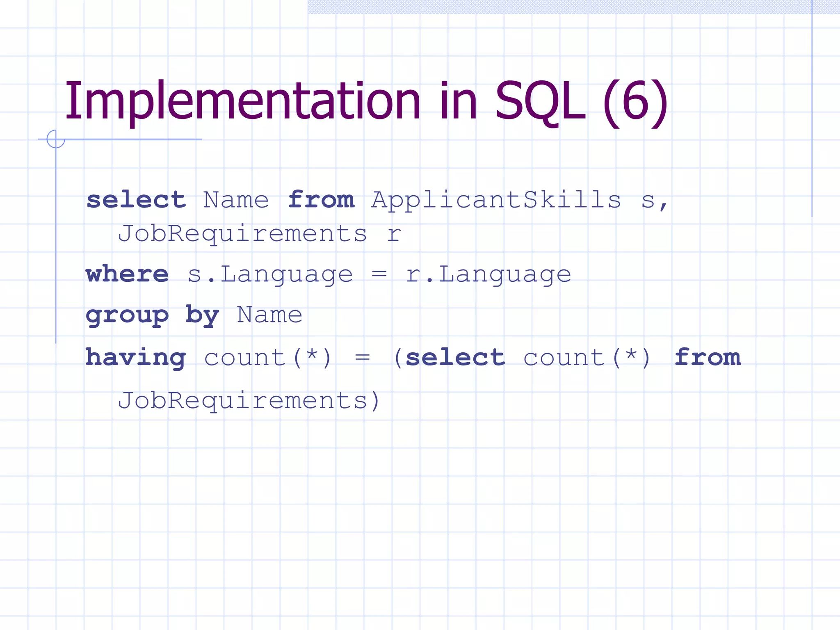Click the bold 'select' inside the subquery
The height and width of the screenshot is (630, 840).
(x=455, y=357)
